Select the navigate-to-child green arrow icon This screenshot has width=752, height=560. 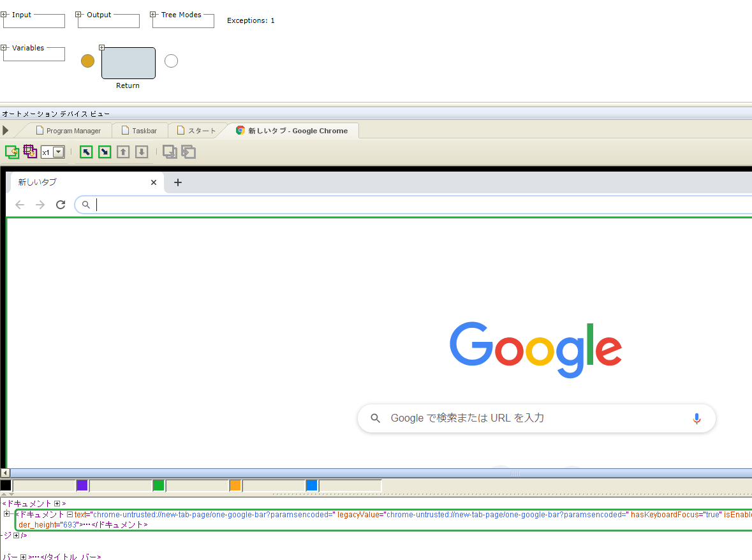pos(104,152)
